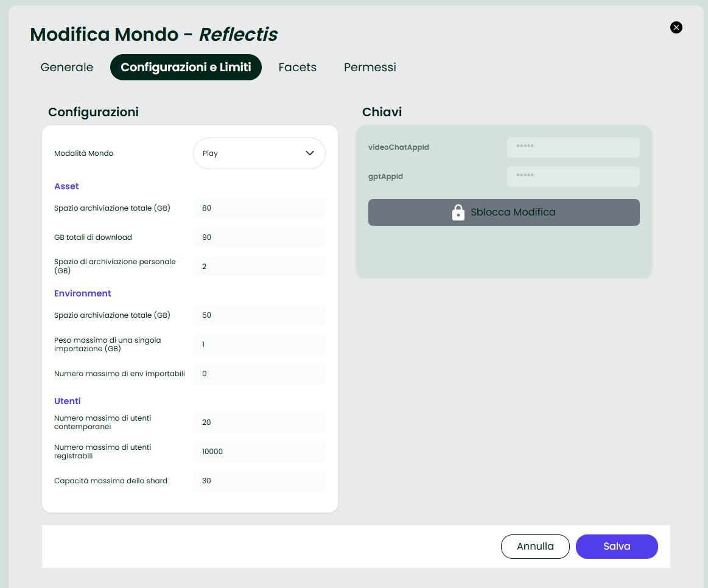
Task: Focus the gptAppId key field
Action: [x=573, y=177]
